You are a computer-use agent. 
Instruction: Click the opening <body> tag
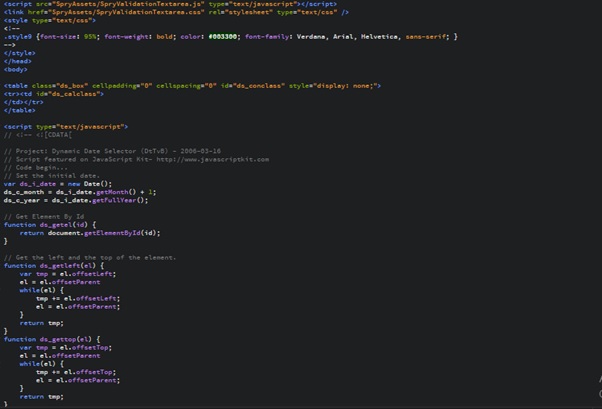tap(16, 70)
